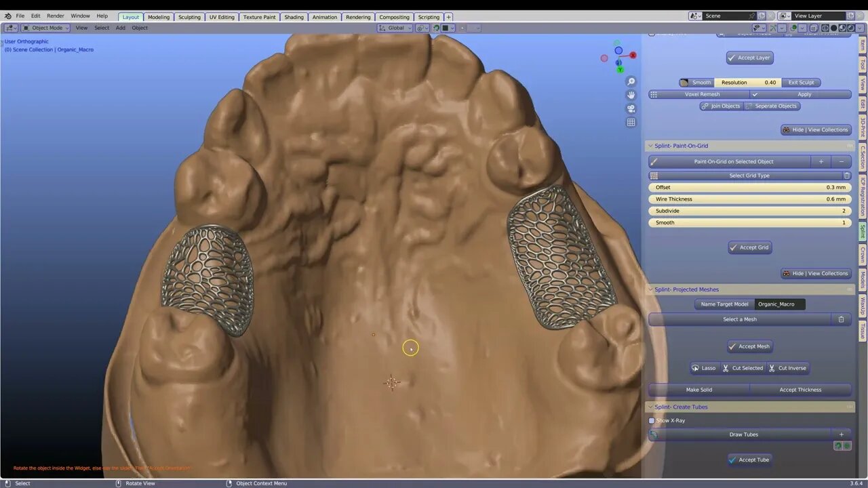Toggle the show overlays button

pyautogui.click(x=793, y=28)
